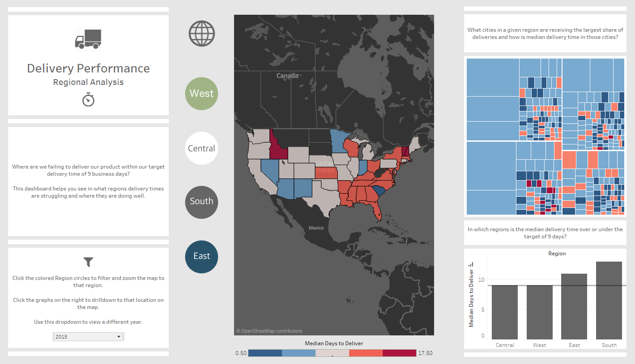Viewport: 635px width, 364px height.
Task: Toggle the South region circle filter
Action: (202, 202)
